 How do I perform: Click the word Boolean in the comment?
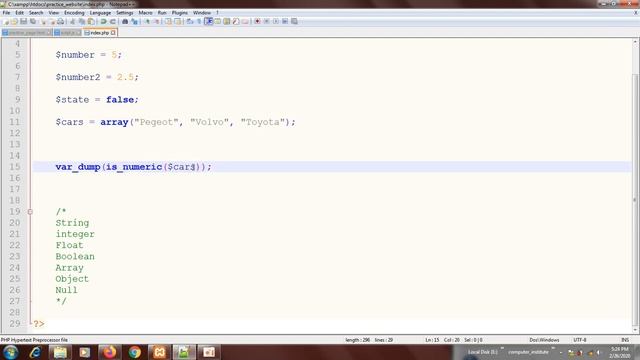[75, 256]
